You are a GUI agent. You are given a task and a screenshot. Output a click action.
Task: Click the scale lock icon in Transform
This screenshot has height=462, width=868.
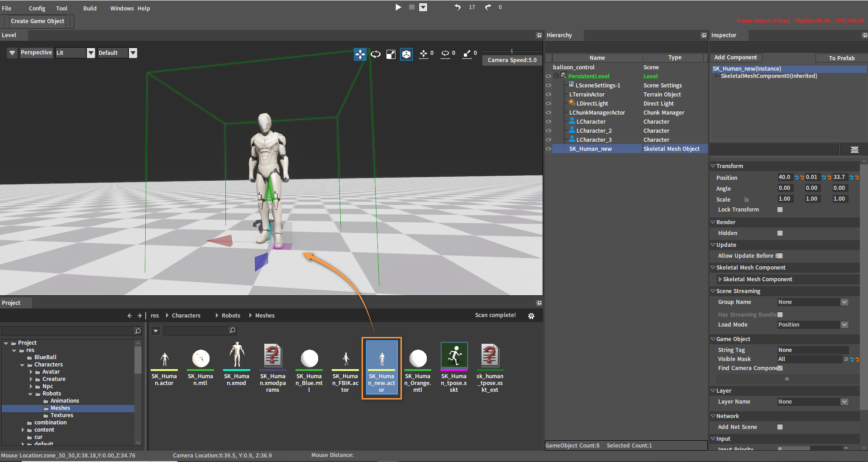coord(746,199)
